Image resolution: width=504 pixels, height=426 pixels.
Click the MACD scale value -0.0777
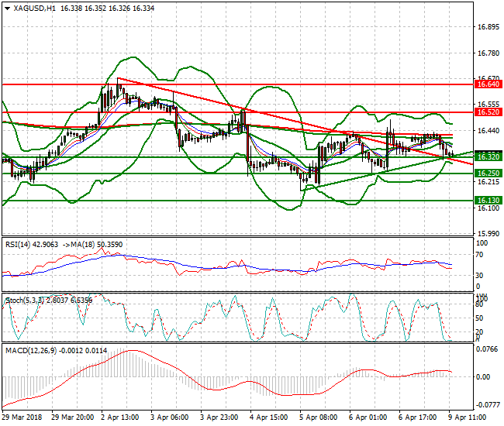coord(488,405)
